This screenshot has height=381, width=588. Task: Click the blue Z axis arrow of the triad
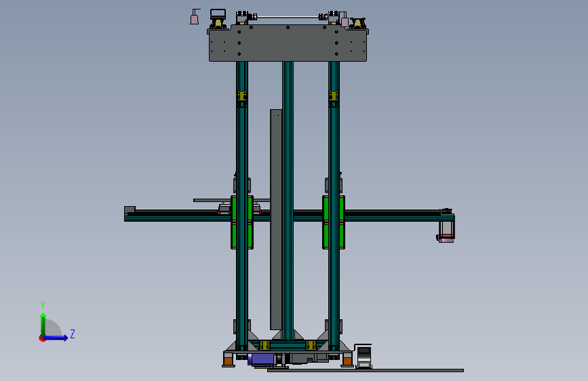tap(56, 338)
